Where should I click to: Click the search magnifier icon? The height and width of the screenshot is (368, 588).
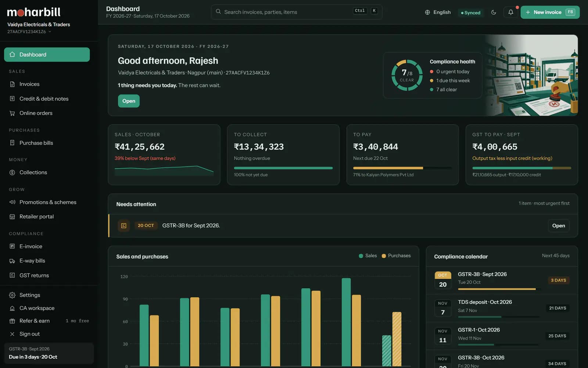click(x=218, y=12)
